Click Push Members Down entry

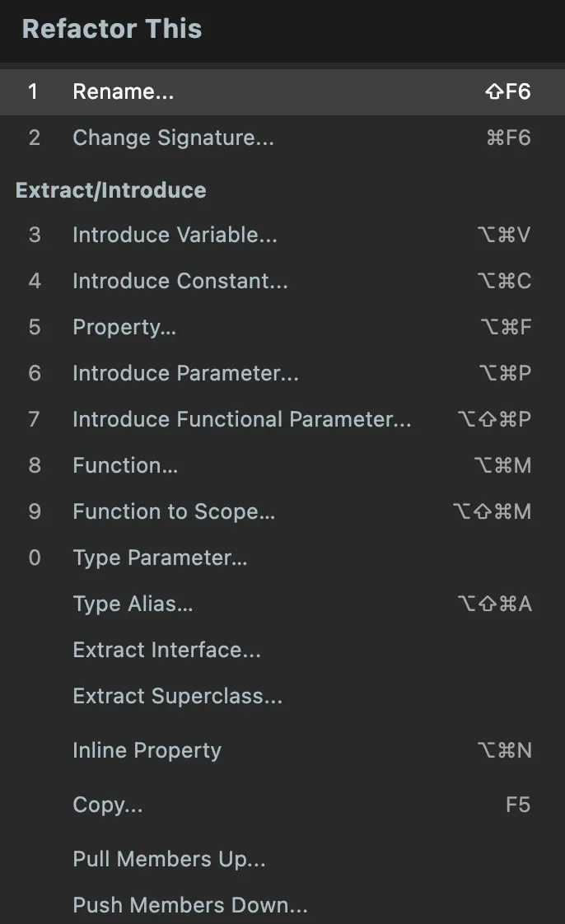(x=190, y=905)
